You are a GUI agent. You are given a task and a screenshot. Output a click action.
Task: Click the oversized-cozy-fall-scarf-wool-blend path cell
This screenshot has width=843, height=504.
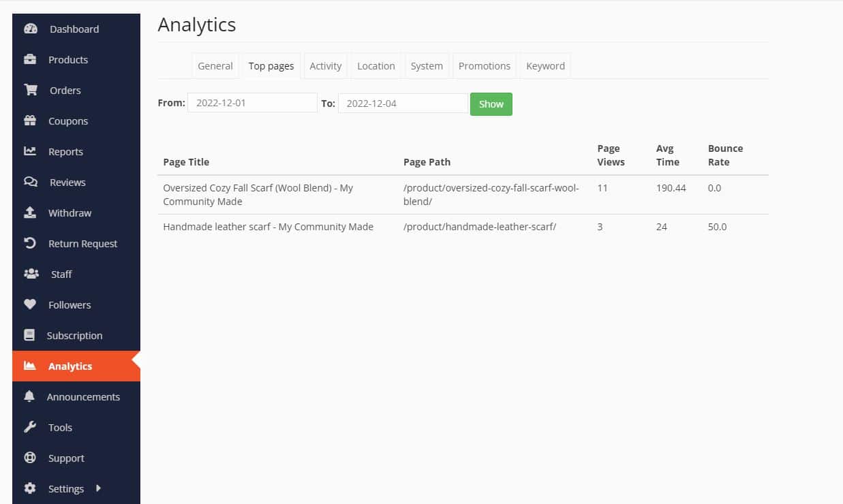tap(491, 195)
